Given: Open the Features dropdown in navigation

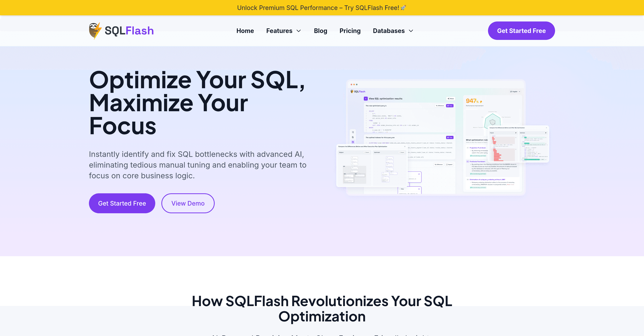Looking at the screenshot, I should coord(284,31).
